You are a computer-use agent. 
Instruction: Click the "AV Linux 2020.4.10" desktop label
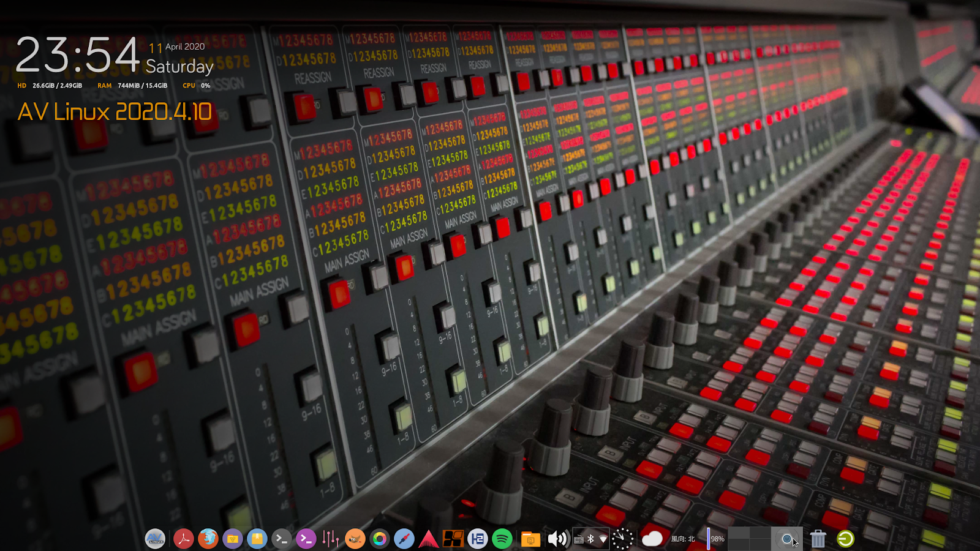coord(115,111)
